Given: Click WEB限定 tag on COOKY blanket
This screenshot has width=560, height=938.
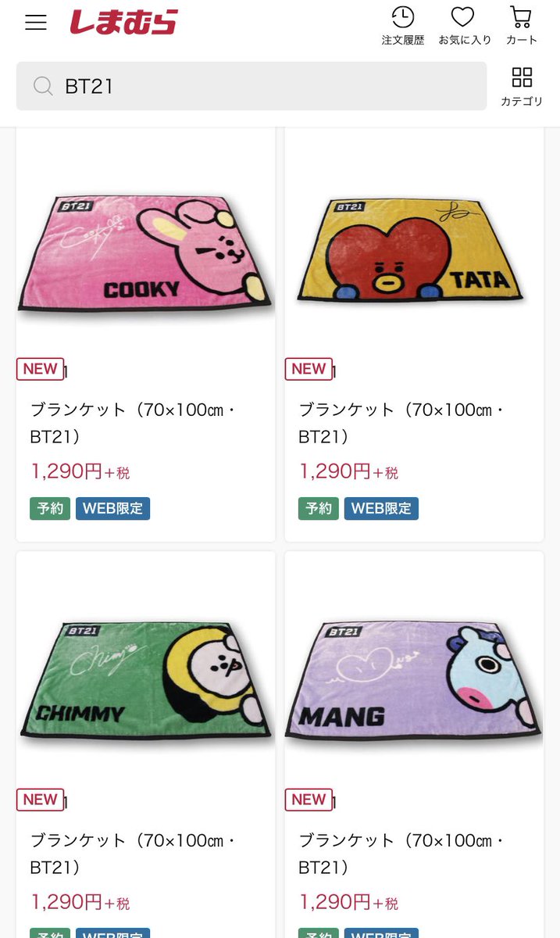Looking at the screenshot, I should [112, 509].
